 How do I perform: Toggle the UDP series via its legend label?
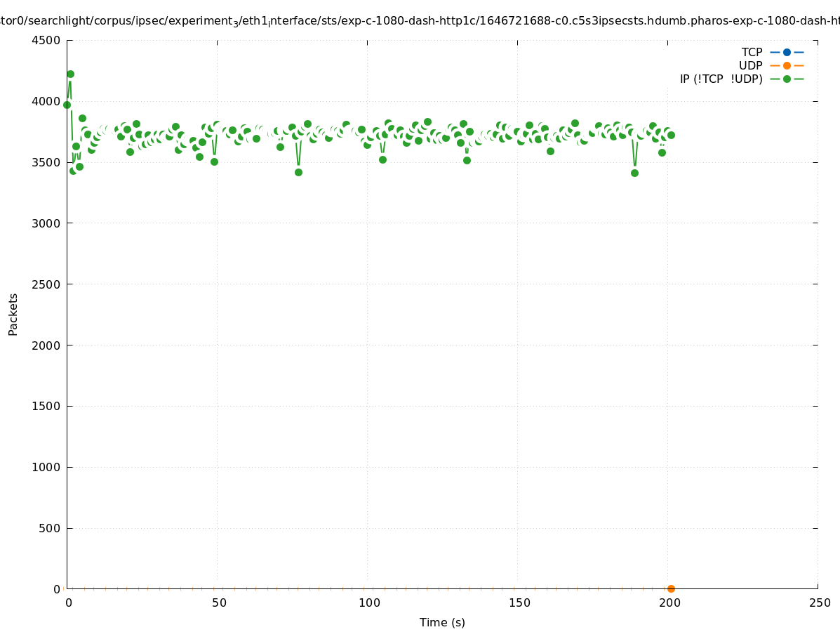click(750, 65)
